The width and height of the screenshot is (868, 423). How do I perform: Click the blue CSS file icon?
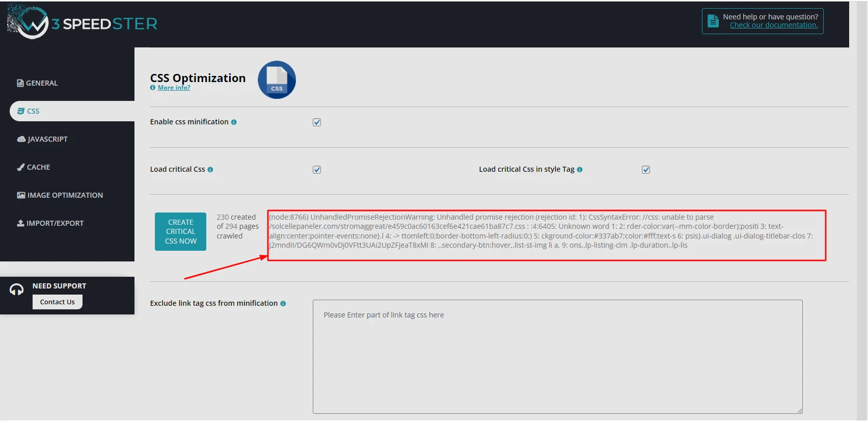277,80
